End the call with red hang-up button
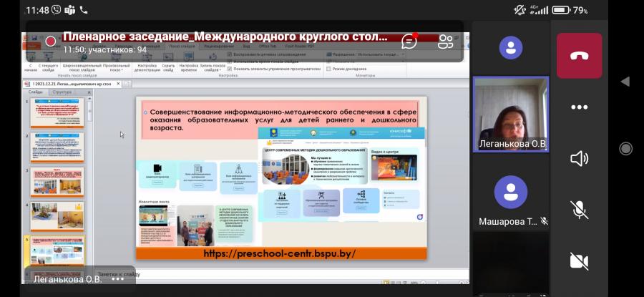644x297 pixels. coord(579,56)
